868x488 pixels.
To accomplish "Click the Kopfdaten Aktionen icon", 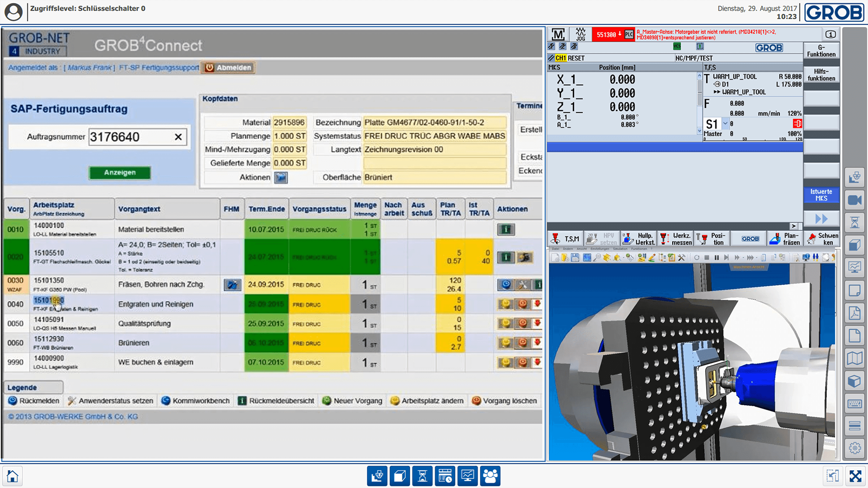I will (281, 177).
